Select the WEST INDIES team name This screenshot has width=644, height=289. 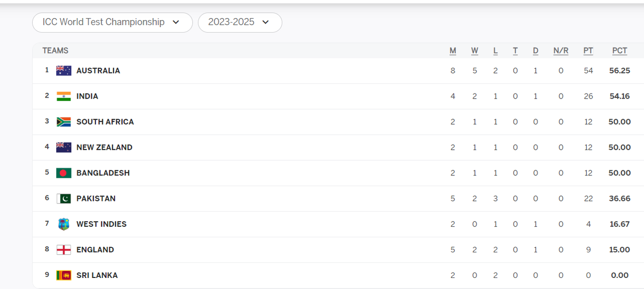pyautogui.click(x=102, y=224)
